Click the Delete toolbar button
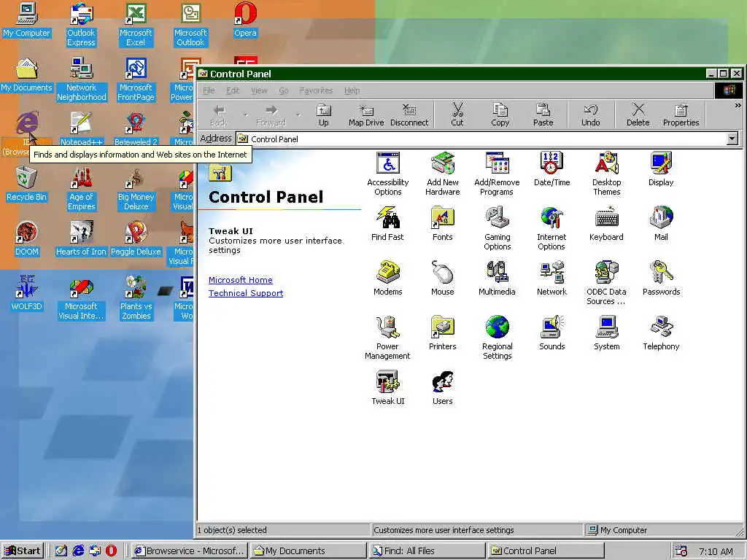747x560 pixels. point(638,115)
